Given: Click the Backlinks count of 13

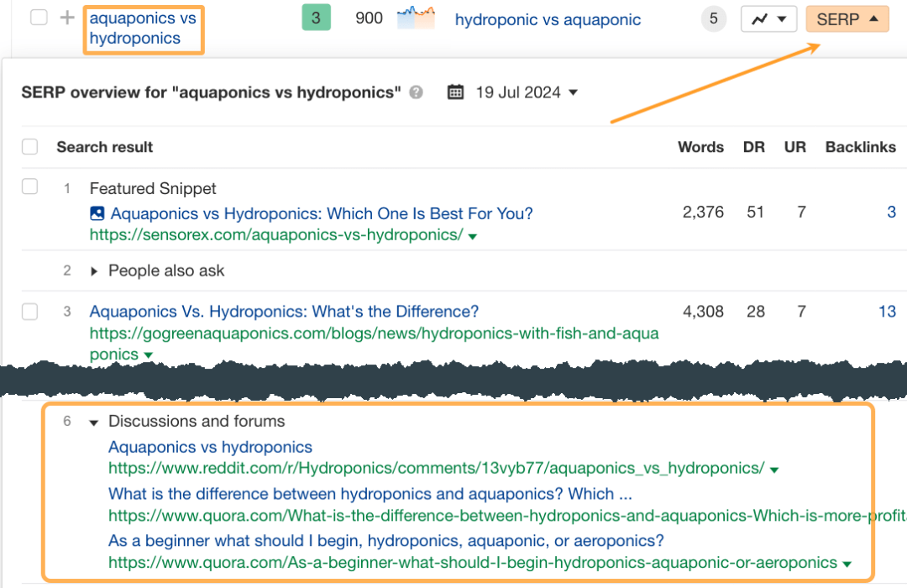Looking at the screenshot, I should pyautogui.click(x=887, y=311).
